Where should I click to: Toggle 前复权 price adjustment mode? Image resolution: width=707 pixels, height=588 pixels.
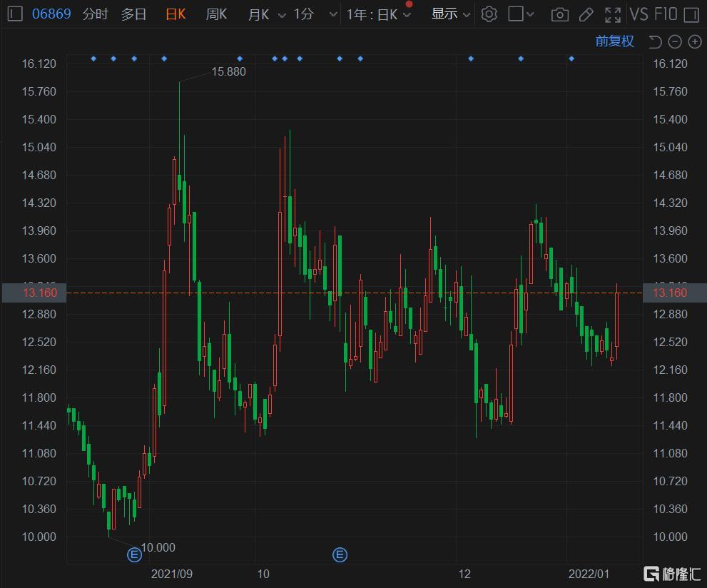point(614,41)
